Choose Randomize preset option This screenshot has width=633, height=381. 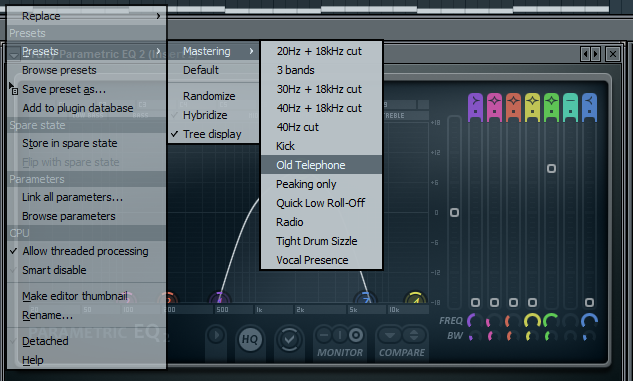pos(214,96)
